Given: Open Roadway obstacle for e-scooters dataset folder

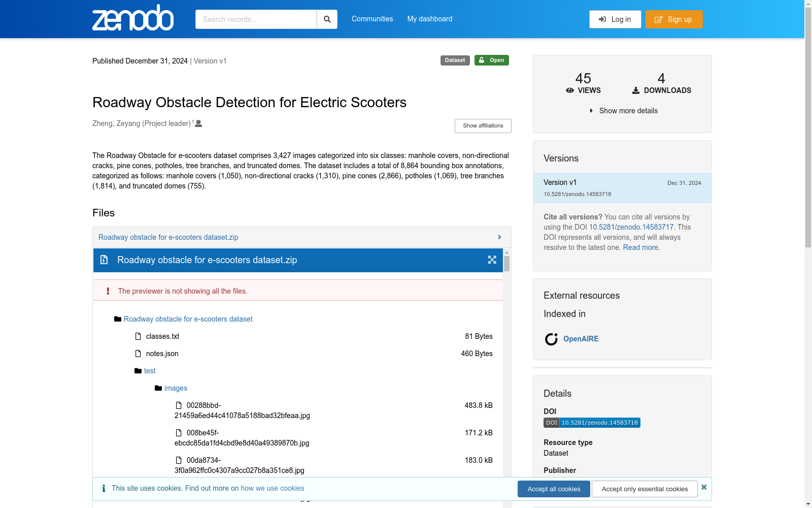Looking at the screenshot, I should pos(188,319).
